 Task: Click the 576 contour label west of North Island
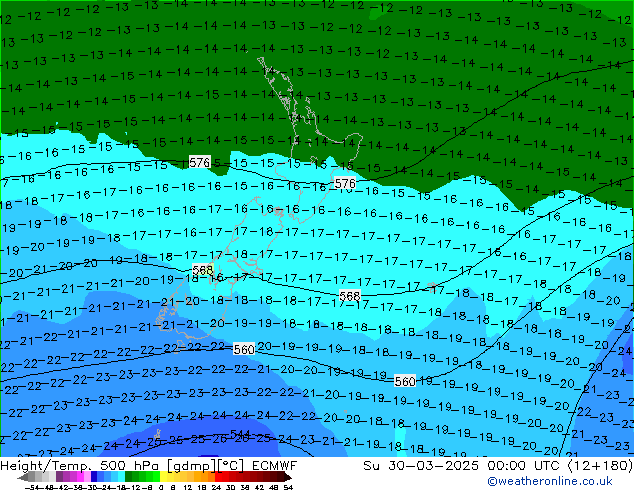[x=199, y=162]
